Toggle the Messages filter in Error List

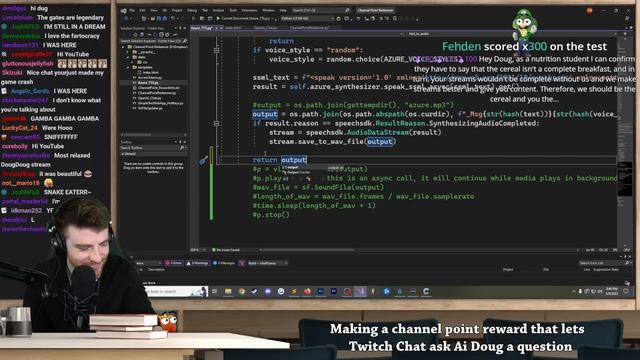click(224, 263)
